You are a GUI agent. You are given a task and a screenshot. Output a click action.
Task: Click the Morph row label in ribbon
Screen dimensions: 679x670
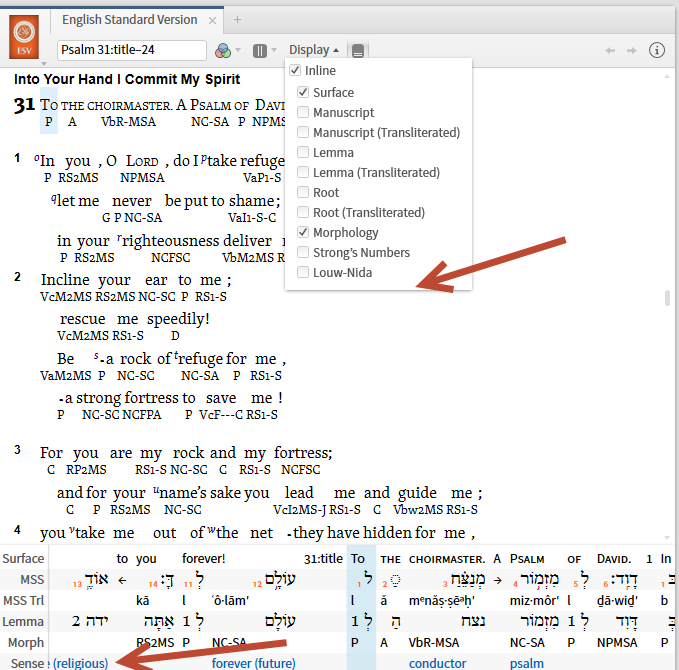[26, 642]
